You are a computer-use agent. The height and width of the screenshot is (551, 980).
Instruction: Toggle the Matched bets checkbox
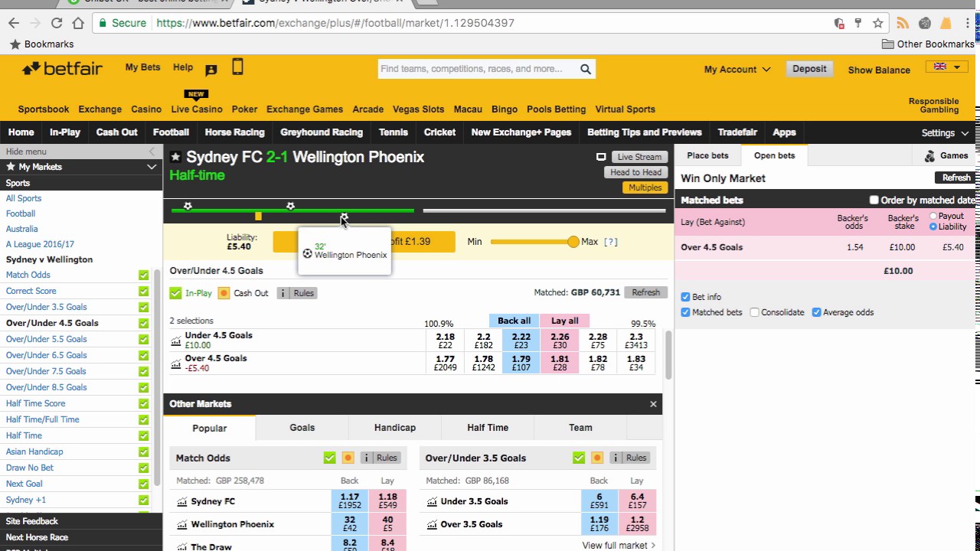685,312
